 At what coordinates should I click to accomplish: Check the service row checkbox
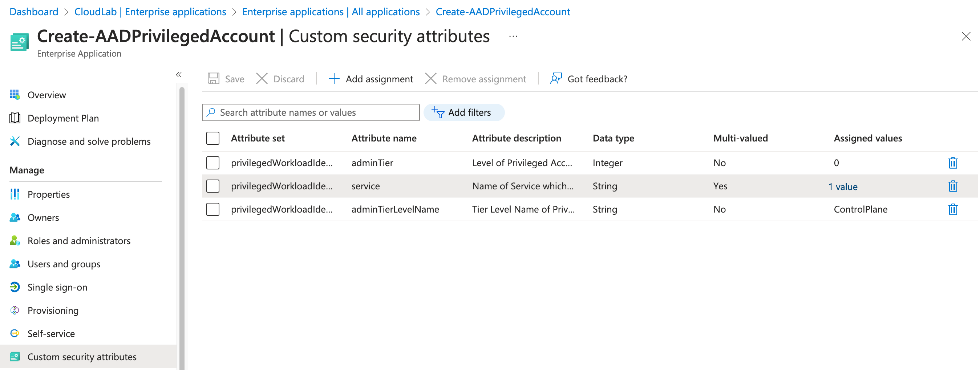(x=212, y=186)
